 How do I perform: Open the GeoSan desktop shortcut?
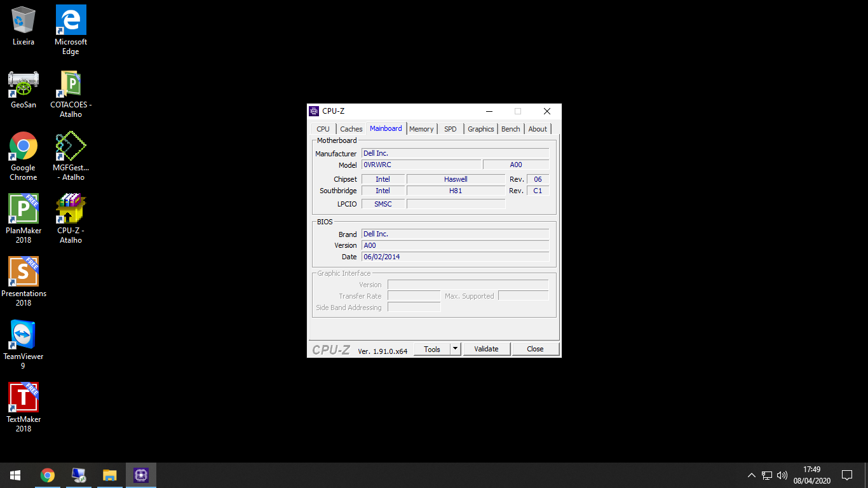(x=24, y=89)
